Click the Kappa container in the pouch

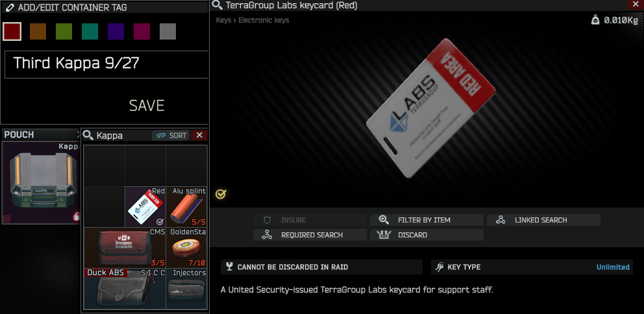pos(41,183)
